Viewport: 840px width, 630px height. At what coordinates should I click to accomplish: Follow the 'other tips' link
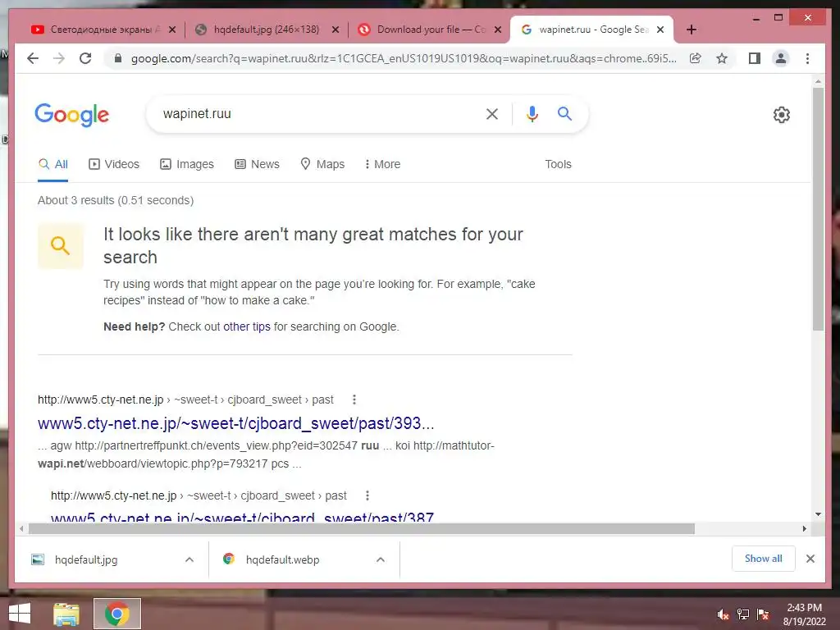coord(246,326)
